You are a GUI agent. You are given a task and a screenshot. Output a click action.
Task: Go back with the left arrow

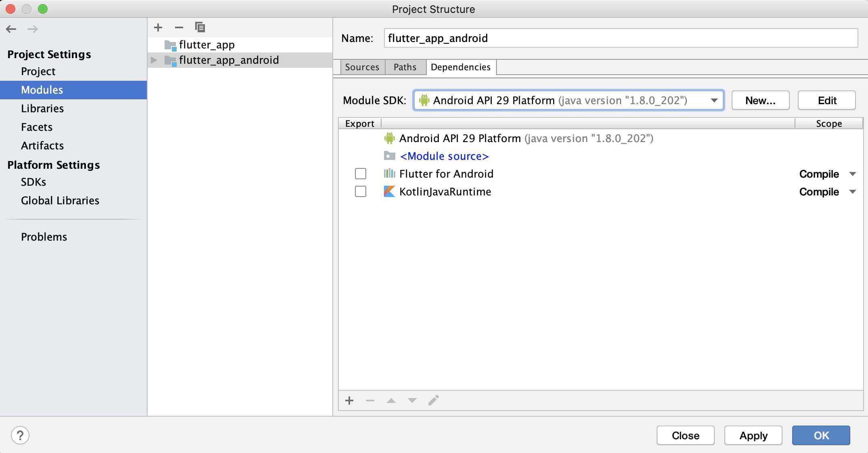(11, 29)
